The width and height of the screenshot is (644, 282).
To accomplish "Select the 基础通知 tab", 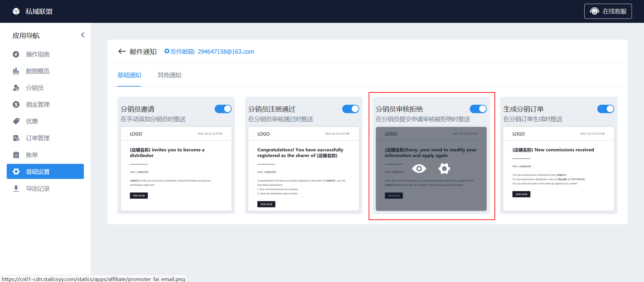I will point(129,75).
